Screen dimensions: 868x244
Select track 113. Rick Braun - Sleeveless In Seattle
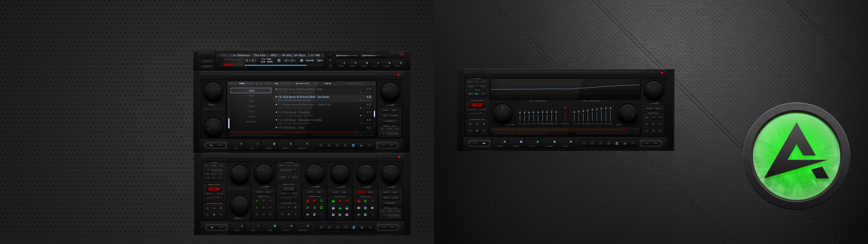[323, 122]
